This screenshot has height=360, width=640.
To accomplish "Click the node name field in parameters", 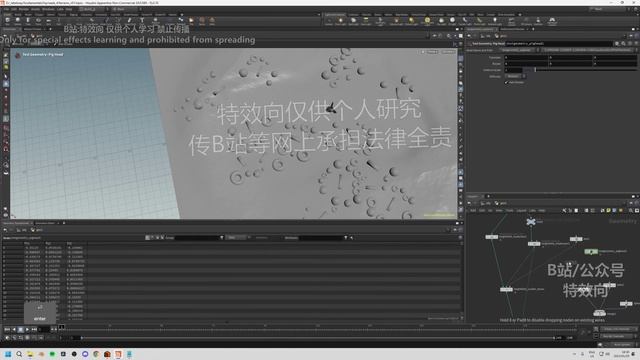I will 558,43.
